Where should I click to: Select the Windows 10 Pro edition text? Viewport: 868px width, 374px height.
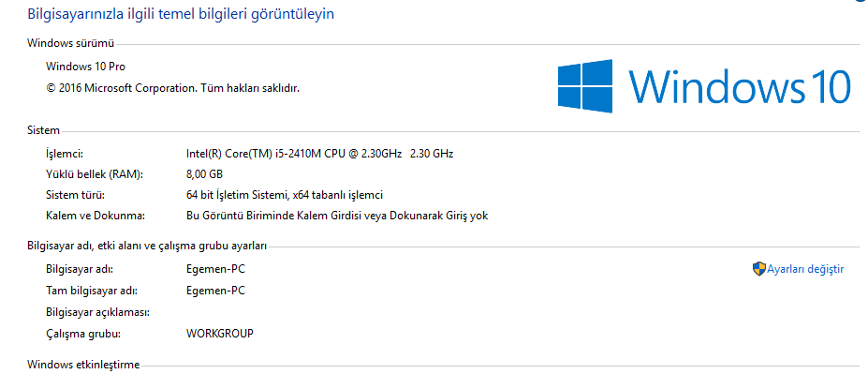tap(86, 67)
